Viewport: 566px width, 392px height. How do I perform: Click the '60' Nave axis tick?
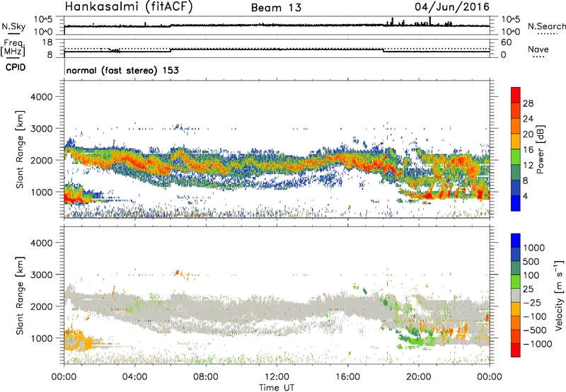(x=506, y=42)
